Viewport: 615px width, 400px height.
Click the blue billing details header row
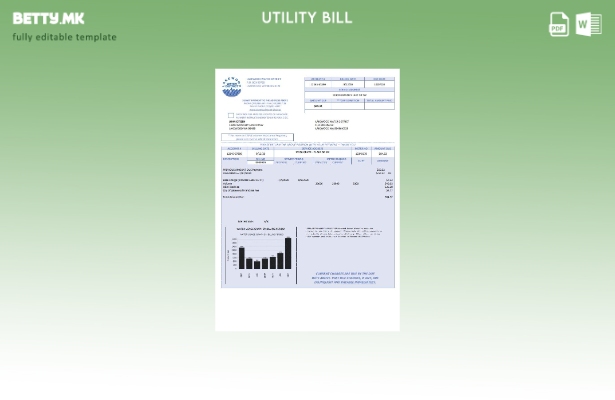pos(307,148)
